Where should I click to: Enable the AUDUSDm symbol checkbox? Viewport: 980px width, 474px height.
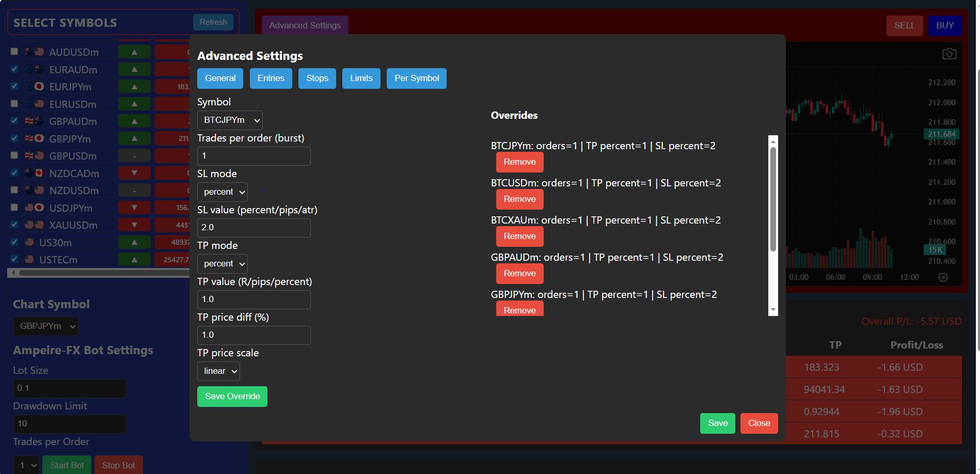click(14, 51)
